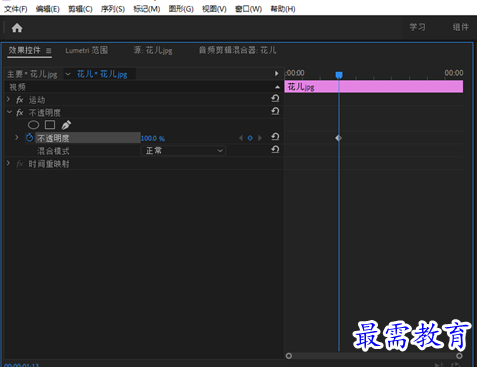
Task: Reset the 不透明度 effect group
Action: coord(275,111)
